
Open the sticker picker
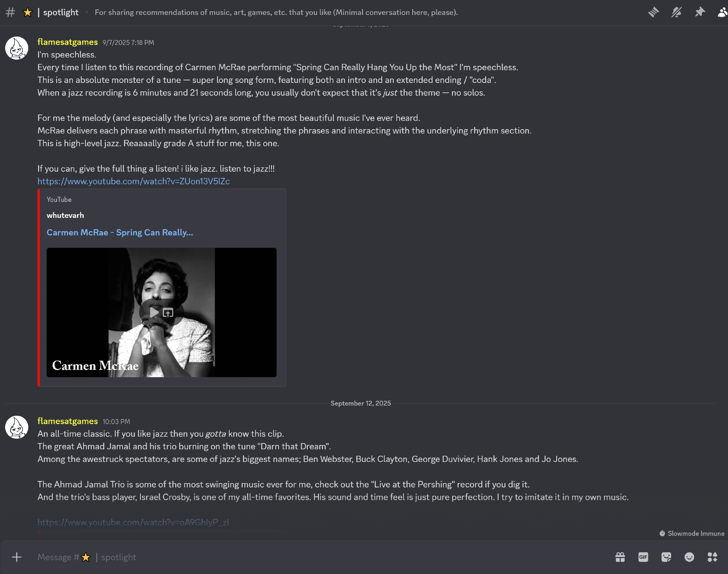point(666,557)
